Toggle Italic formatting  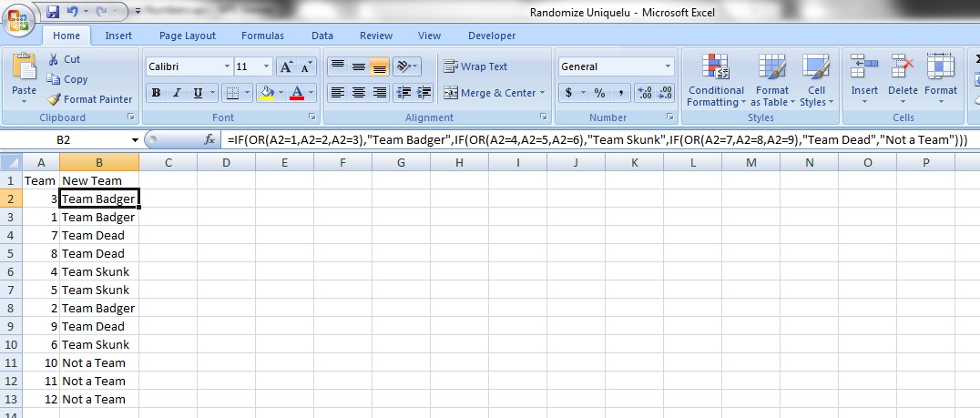pyautogui.click(x=176, y=93)
